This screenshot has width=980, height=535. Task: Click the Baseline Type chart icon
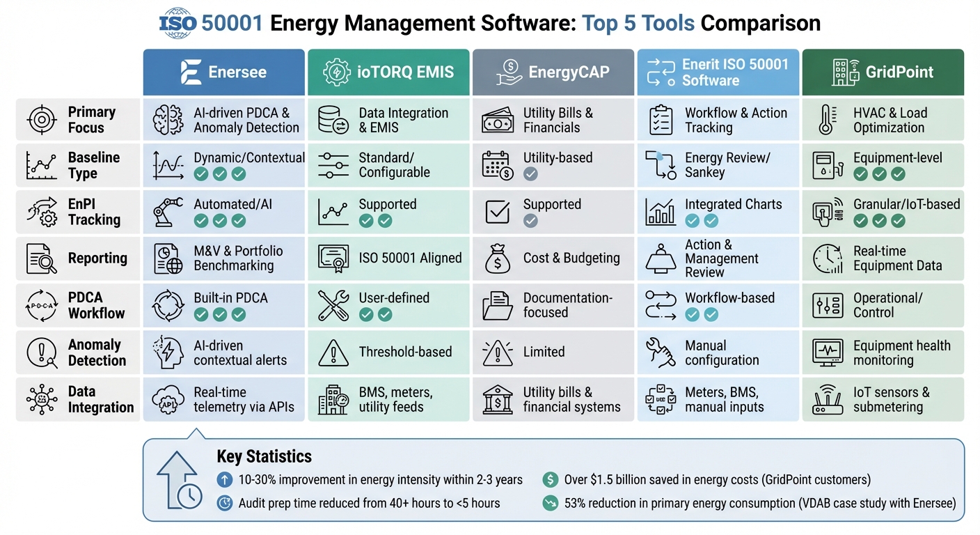(41, 166)
